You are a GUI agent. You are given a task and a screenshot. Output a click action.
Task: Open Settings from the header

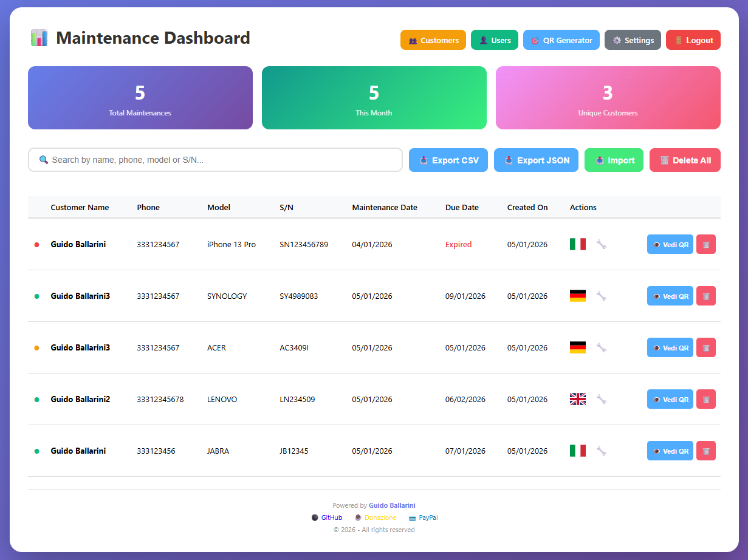633,40
